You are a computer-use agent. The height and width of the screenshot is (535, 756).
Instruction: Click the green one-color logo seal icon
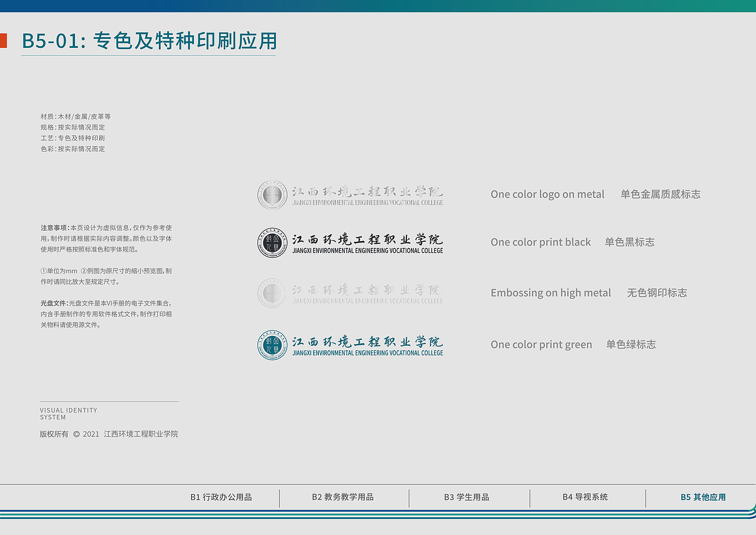coord(271,344)
